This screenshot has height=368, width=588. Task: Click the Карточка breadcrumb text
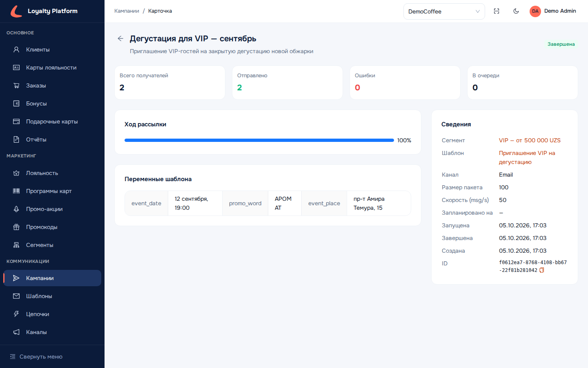pyautogui.click(x=160, y=11)
